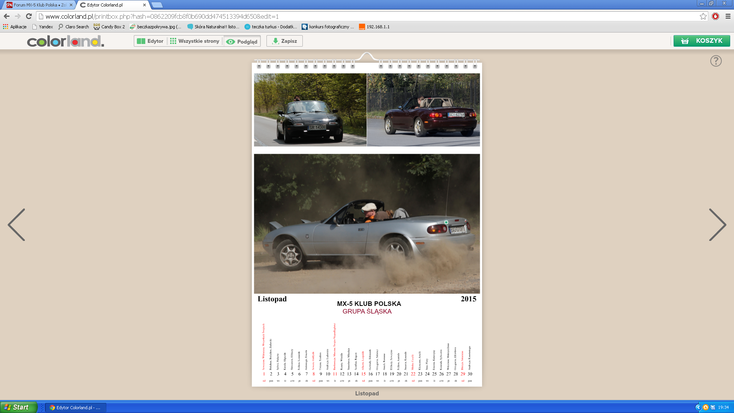Click the browser forward arrow
This screenshot has height=413, width=734.
tap(18, 16)
